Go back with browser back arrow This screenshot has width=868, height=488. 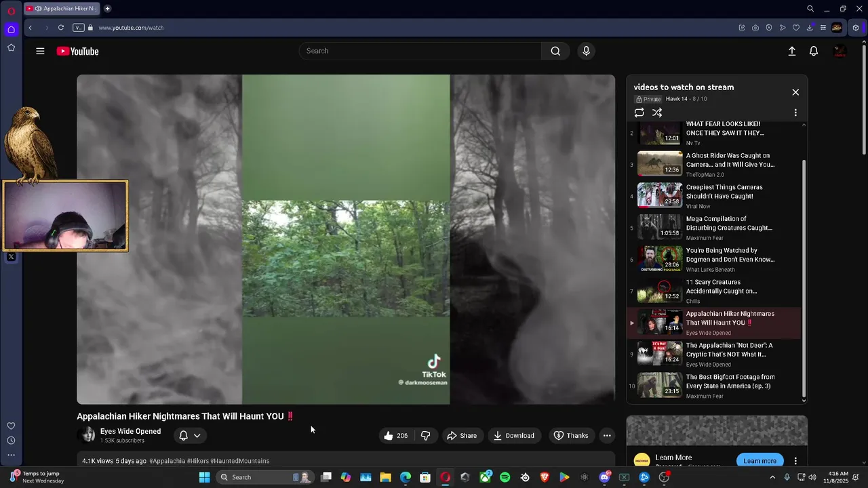(x=30, y=28)
